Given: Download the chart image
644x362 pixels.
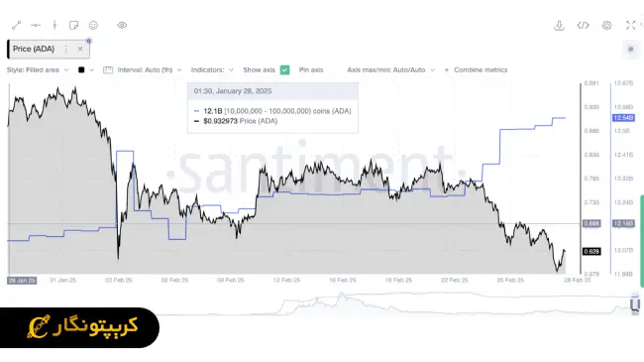Looking at the screenshot, I should [x=559, y=26].
